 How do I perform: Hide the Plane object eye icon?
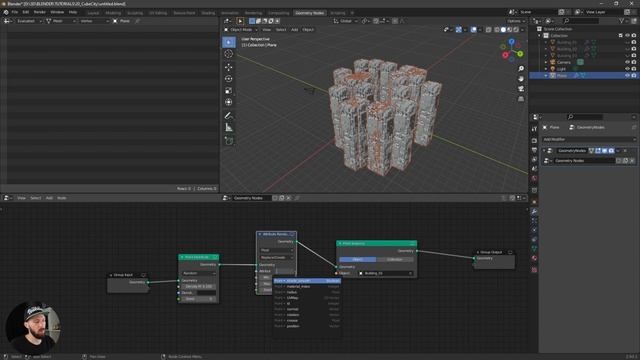tap(627, 76)
